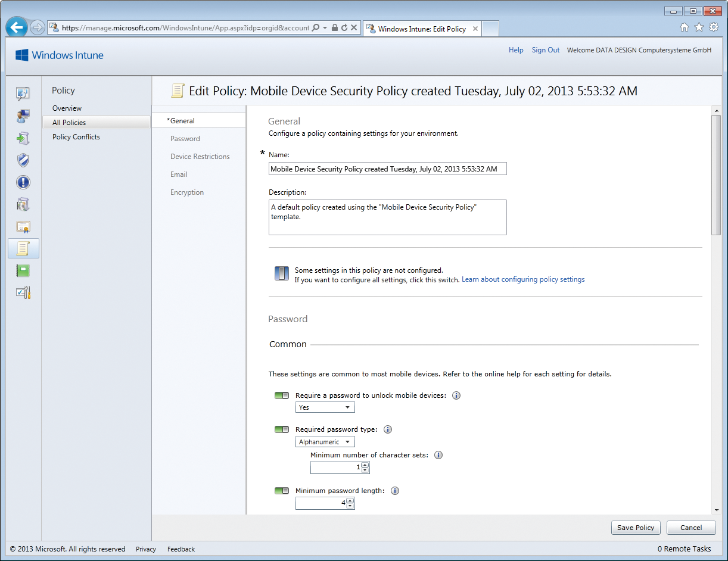Click the Description text area
This screenshot has height=561, width=728.
click(x=388, y=217)
